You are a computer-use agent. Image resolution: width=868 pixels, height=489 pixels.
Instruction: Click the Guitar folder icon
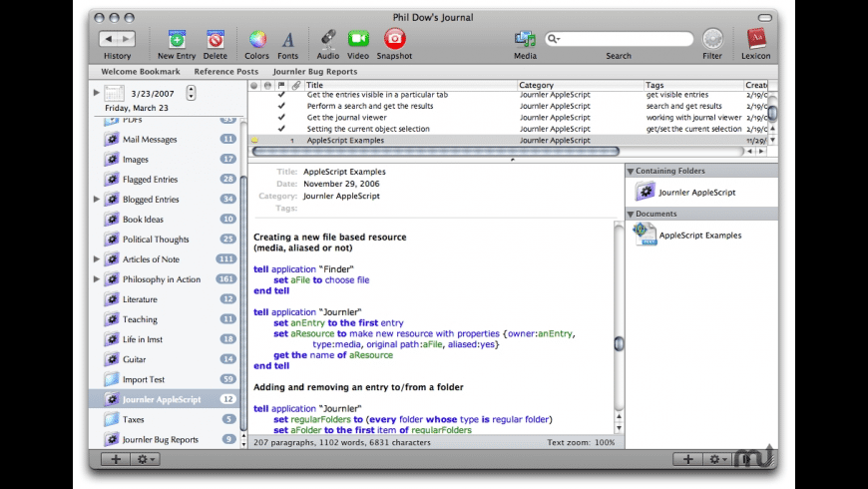click(112, 359)
